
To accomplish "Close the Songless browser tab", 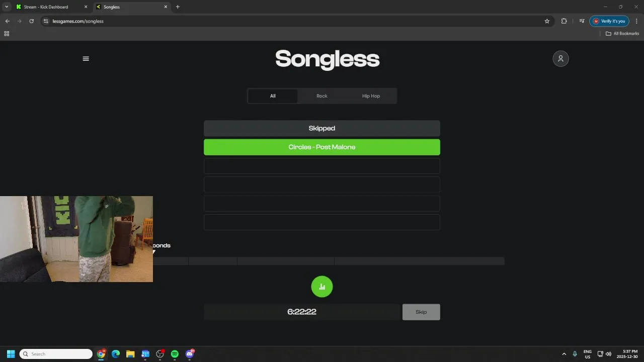I will [166, 7].
